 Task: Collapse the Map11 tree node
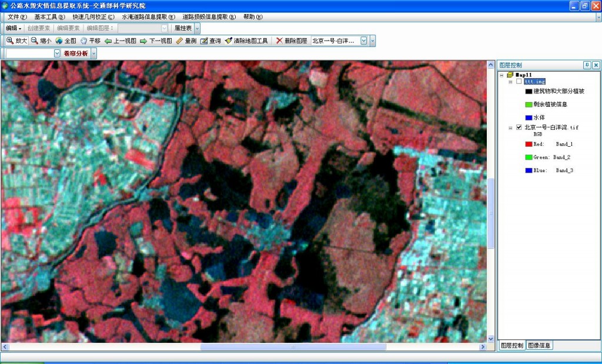point(501,75)
